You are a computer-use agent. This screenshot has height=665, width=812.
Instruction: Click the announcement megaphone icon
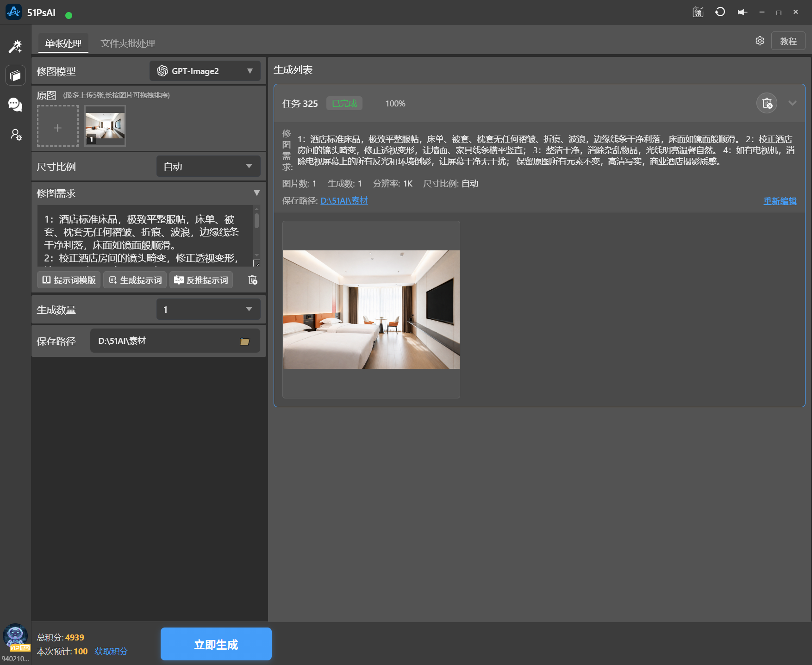(742, 12)
